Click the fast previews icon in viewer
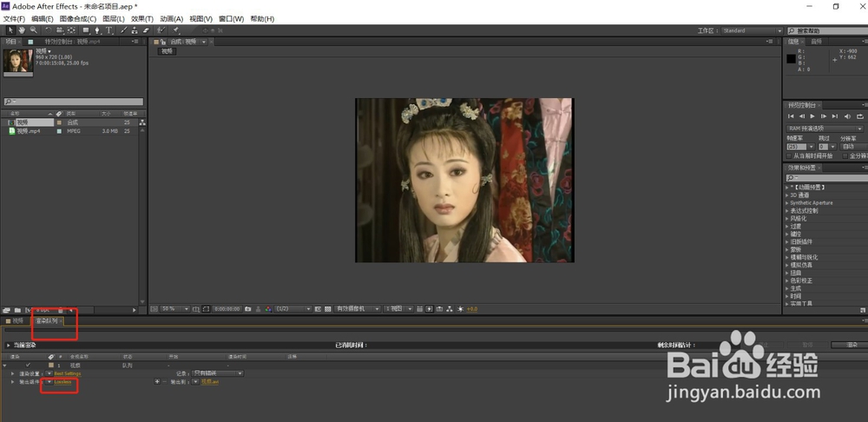The height and width of the screenshot is (422, 868). 430,309
